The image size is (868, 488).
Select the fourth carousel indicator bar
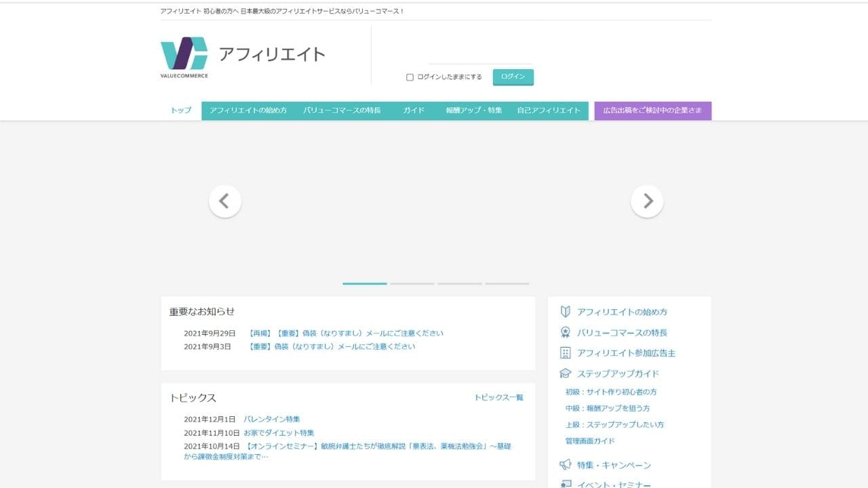tap(507, 283)
